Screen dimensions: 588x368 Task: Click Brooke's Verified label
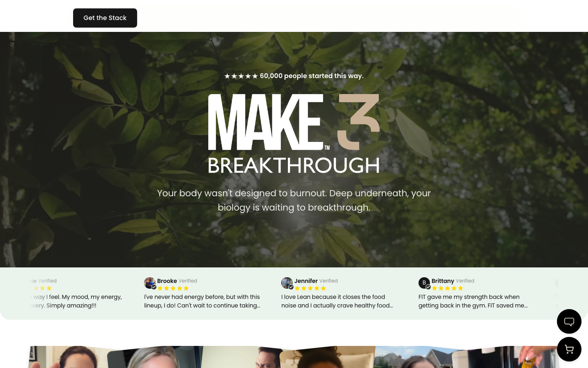click(188, 281)
